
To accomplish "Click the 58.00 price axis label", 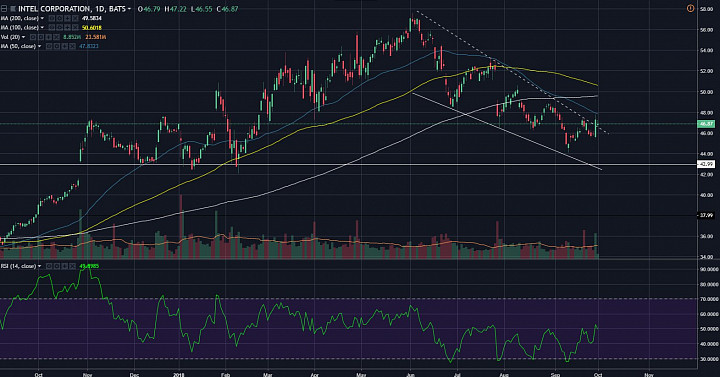I will point(706,9).
